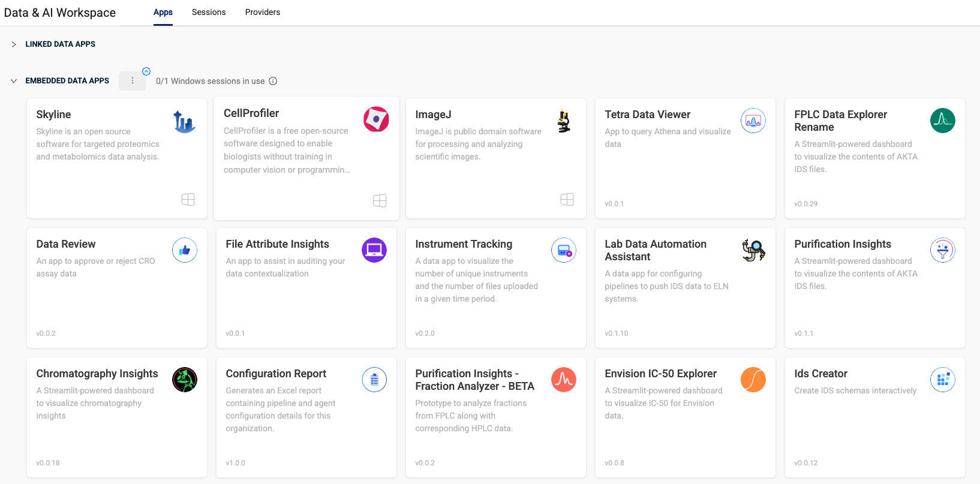Open the File Attribute Insights title
The width and height of the screenshot is (980, 484).
(x=278, y=244)
